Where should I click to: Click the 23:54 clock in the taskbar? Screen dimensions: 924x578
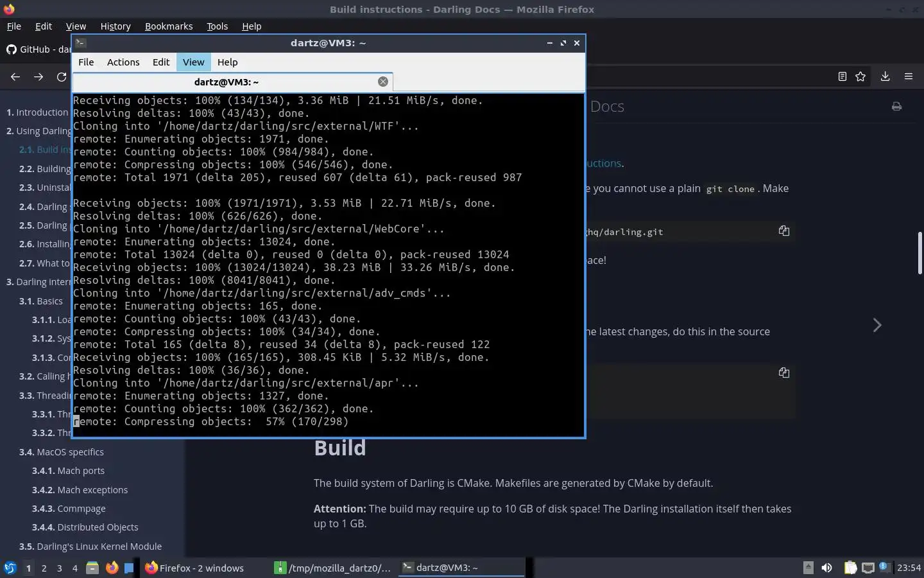(x=909, y=568)
